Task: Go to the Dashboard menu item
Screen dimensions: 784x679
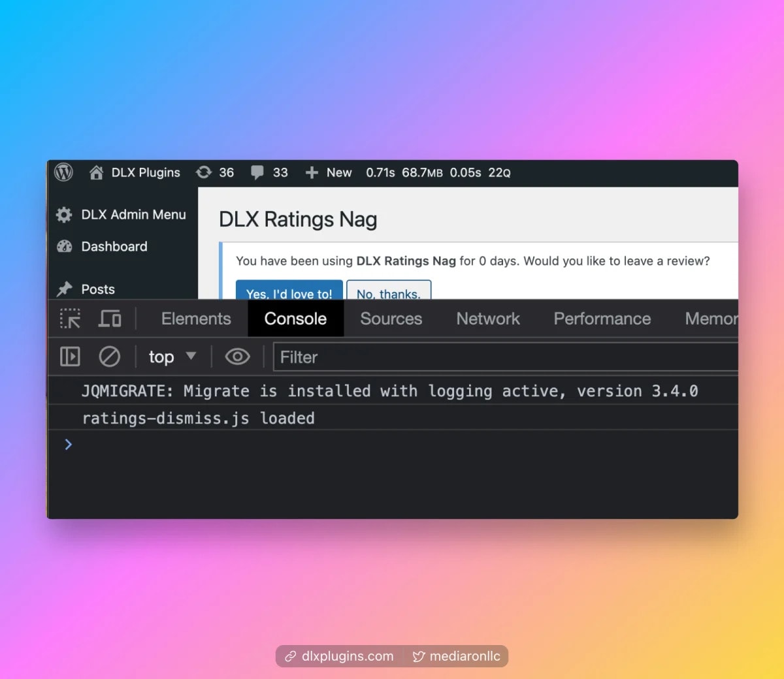Action: pos(114,247)
